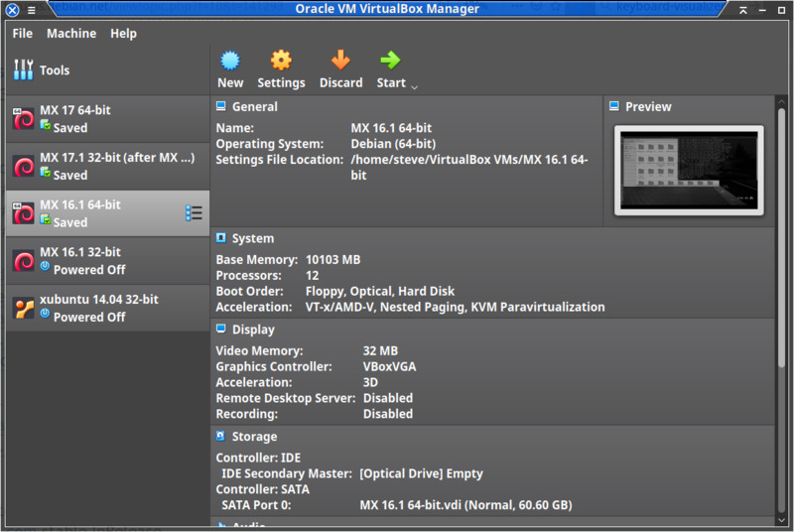This screenshot has height=532, width=794.
Task: Click the KVM Paravirtualization acceleration text
Action: point(538,307)
